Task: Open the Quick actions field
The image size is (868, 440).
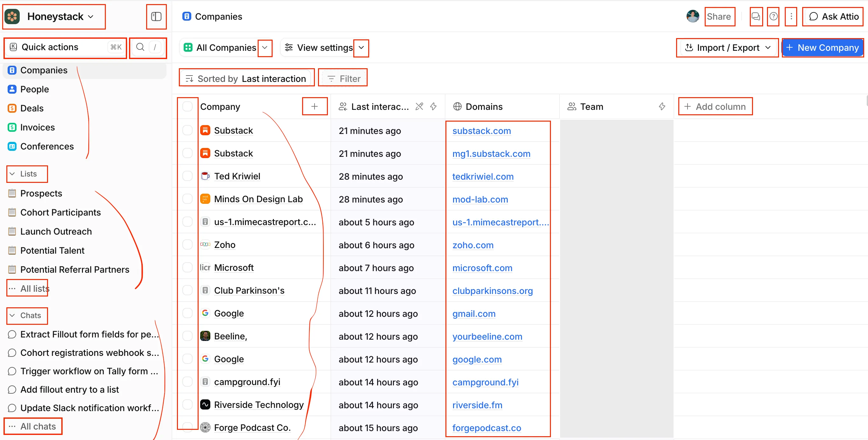Action: coord(66,47)
